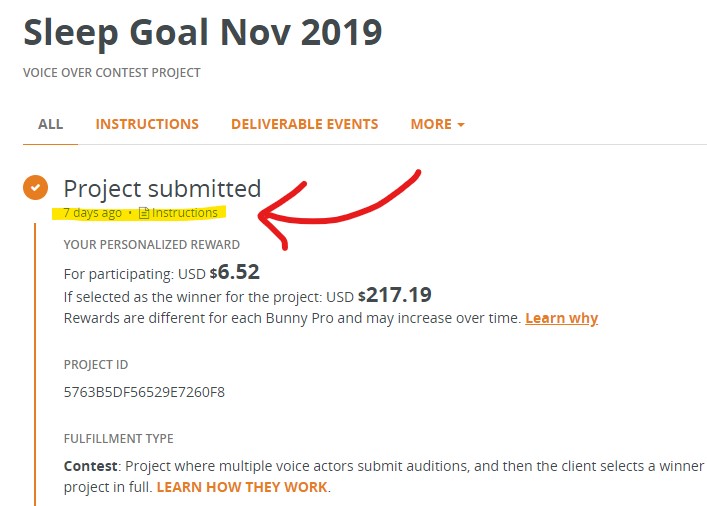Open the INSTRUCTIONS tab

tap(147, 124)
